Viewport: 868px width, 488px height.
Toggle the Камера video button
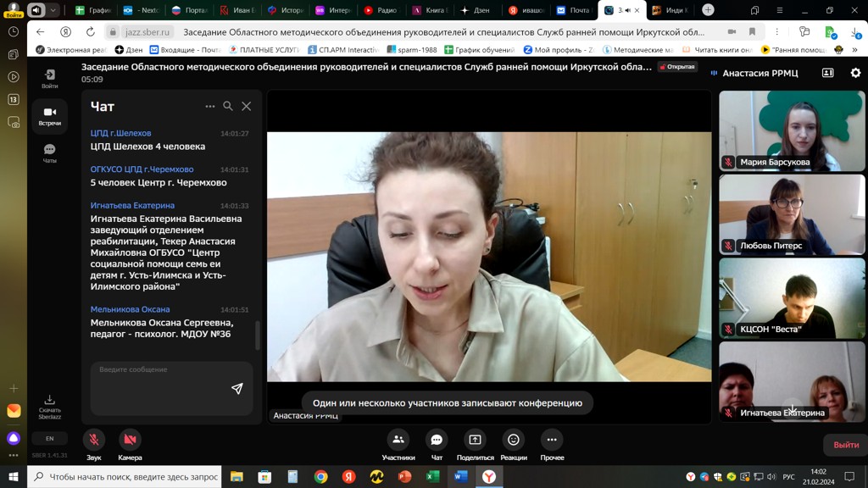130,440
